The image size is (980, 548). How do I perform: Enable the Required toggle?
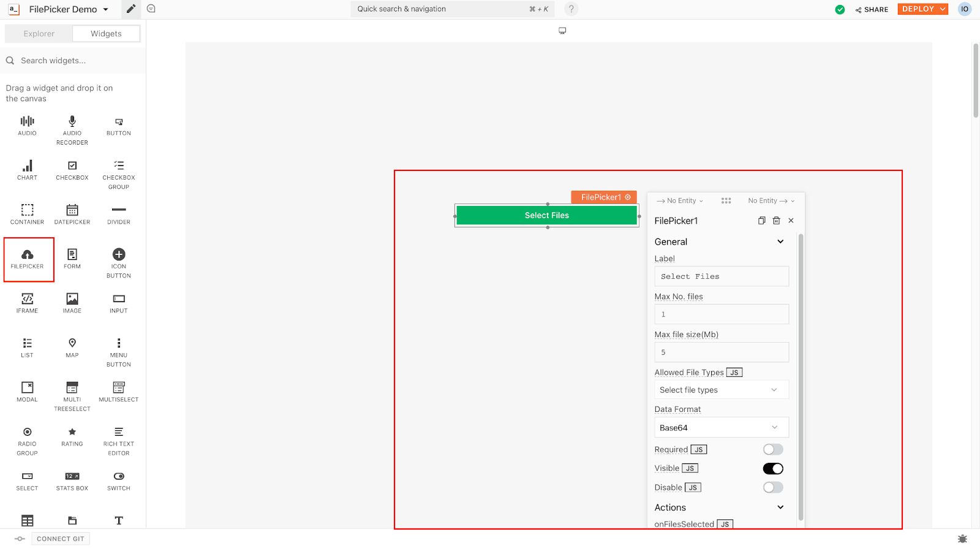coord(772,450)
